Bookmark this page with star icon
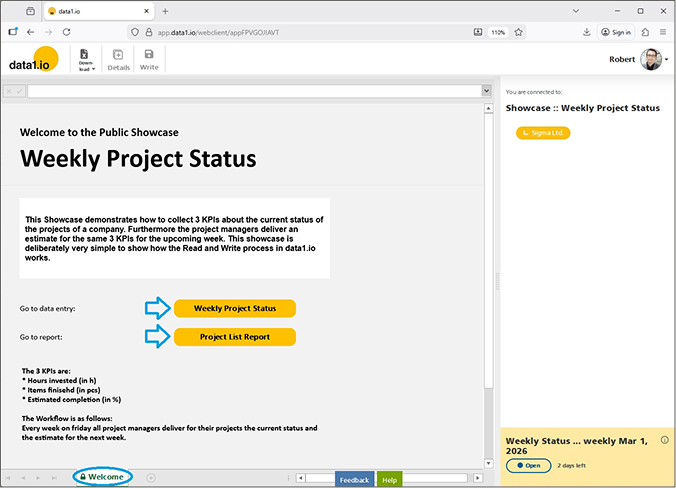The height and width of the screenshot is (488, 676). click(519, 32)
